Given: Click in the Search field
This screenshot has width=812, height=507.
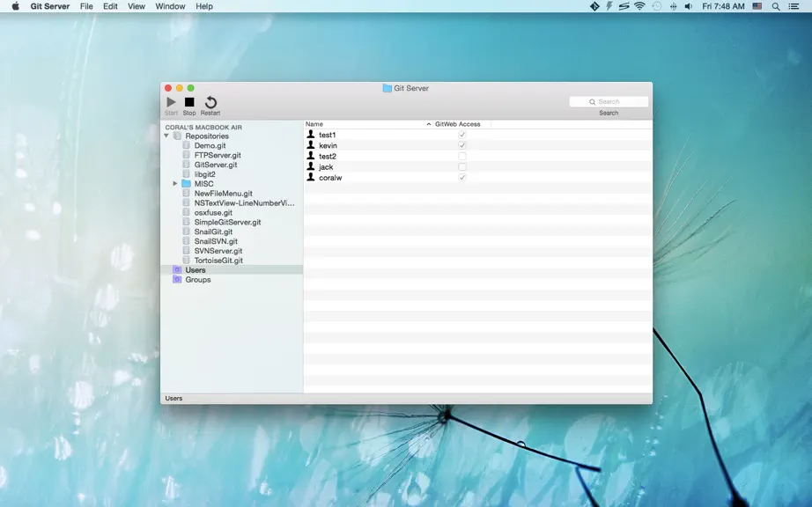Looking at the screenshot, I should pyautogui.click(x=609, y=101).
